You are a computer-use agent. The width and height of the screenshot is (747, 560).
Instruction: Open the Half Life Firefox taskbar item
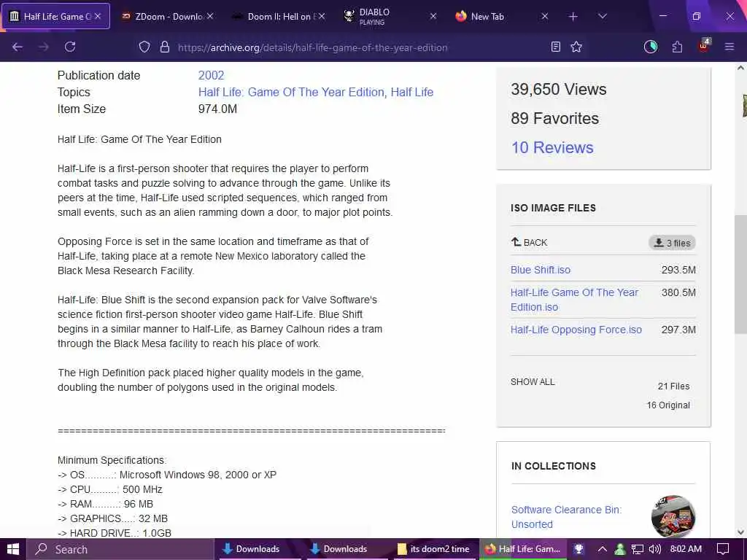click(x=522, y=549)
